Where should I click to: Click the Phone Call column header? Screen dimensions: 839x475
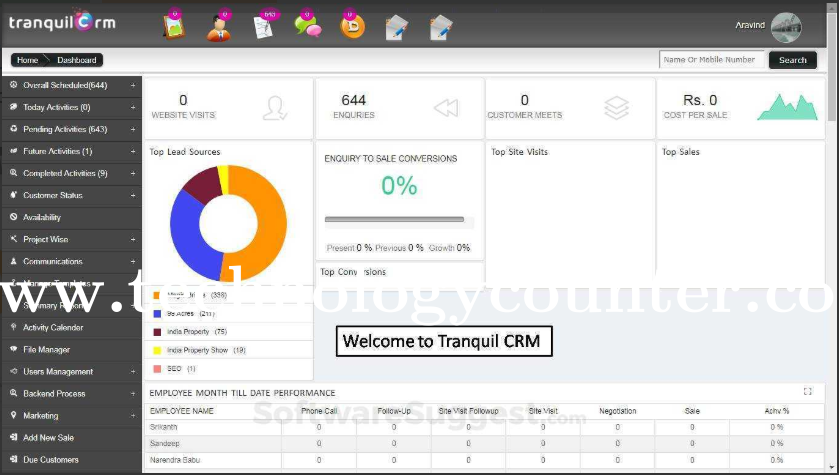[x=319, y=411]
